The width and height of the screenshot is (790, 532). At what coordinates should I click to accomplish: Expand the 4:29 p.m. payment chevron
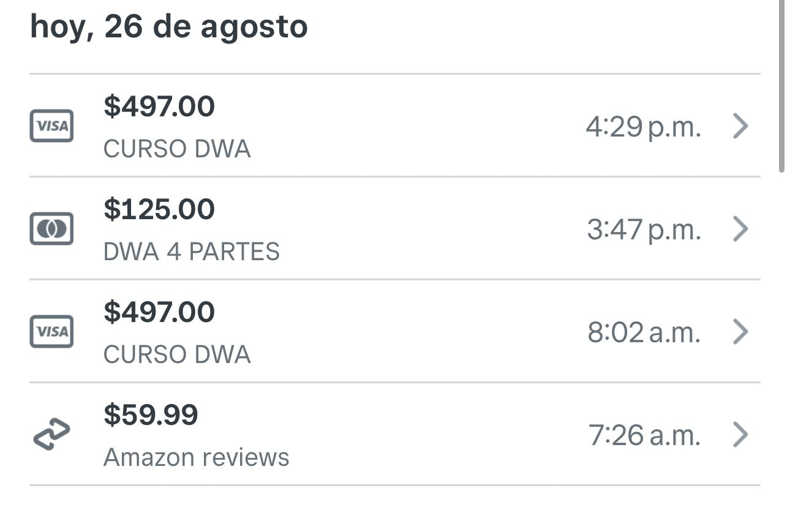(740, 126)
